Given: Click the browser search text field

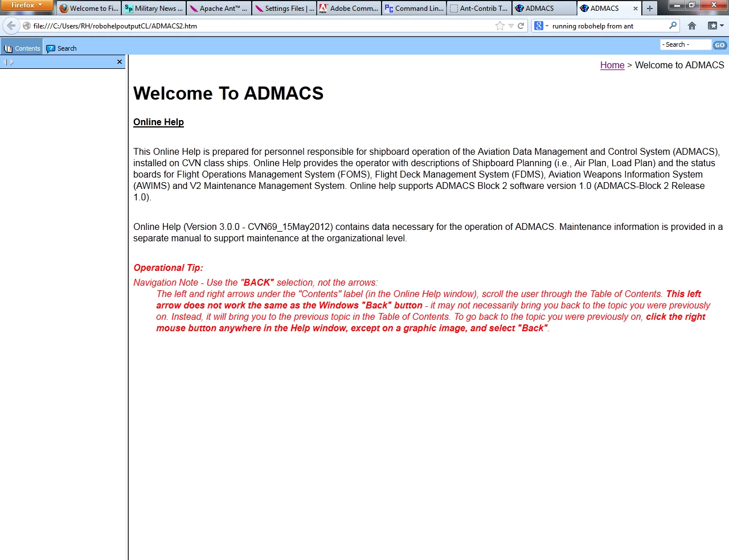Looking at the screenshot, I should coord(608,26).
